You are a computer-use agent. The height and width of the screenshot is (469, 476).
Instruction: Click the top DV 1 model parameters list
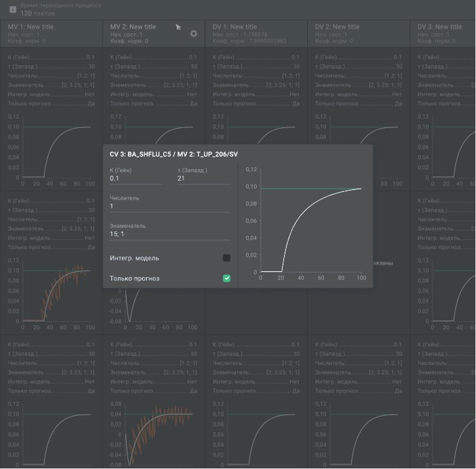pyautogui.click(x=256, y=80)
